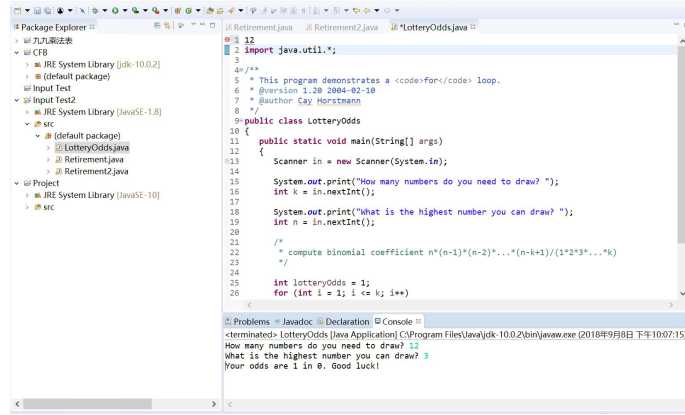Switch to the Retirement.java editor tab

click(x=259, y=27)
